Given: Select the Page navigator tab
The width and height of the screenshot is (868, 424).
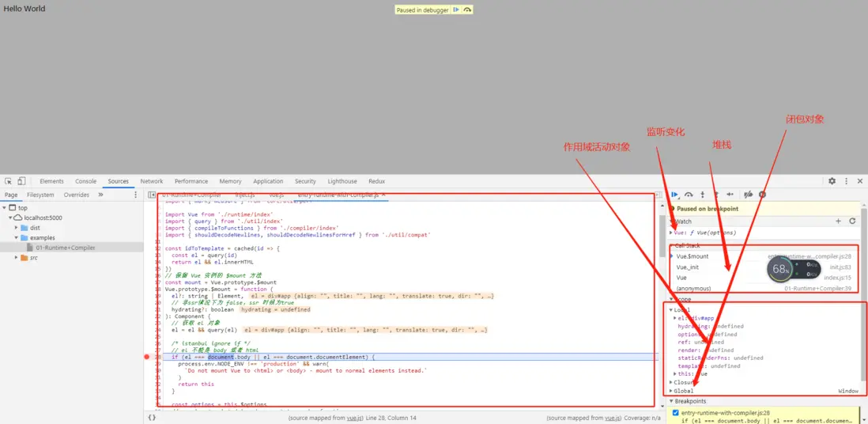Looking at the screenshot, I should tap(10, 195).
